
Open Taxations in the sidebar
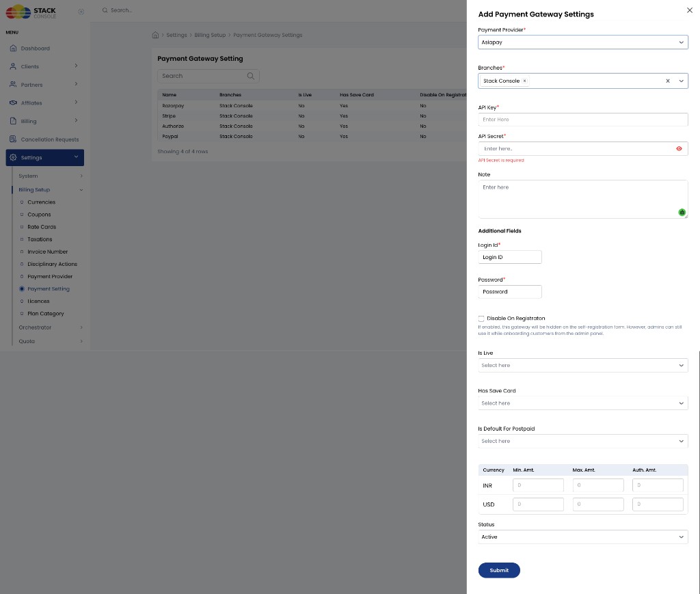click(x=40, y=240)
